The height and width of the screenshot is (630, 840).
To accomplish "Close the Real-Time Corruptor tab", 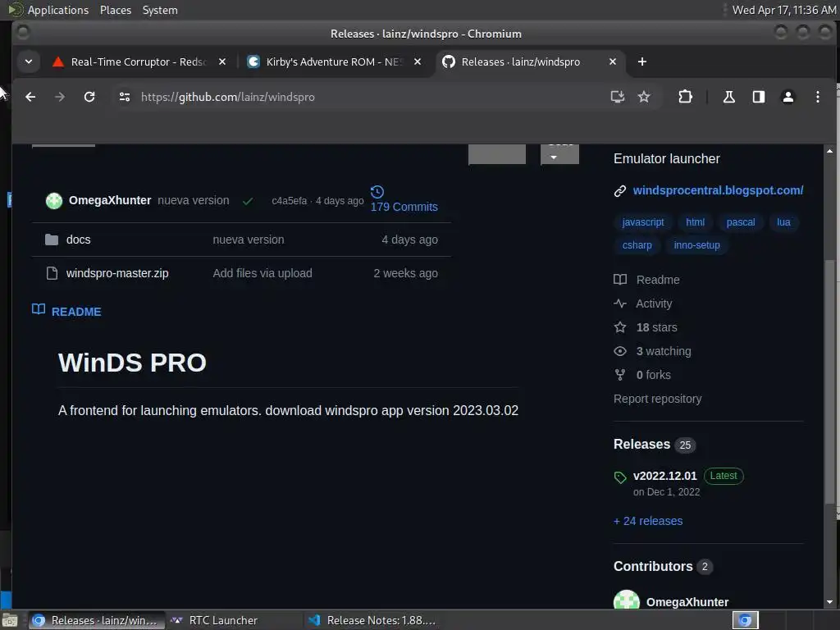I will coord(222,62).
